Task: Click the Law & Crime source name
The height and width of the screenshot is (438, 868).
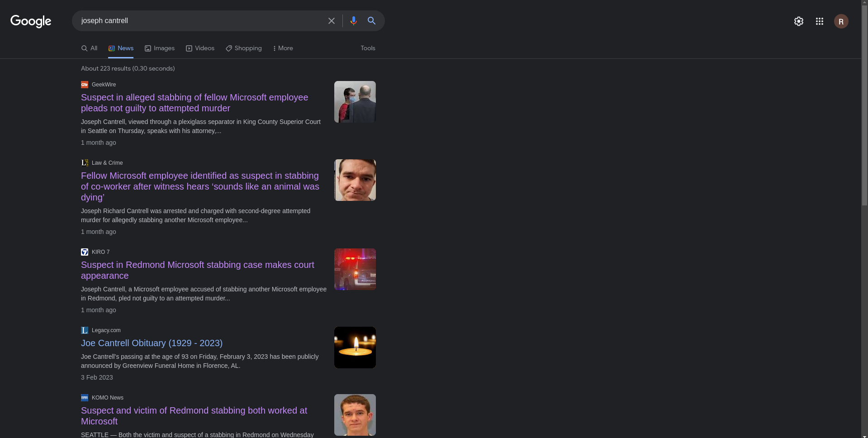Action: click(107, 163)
